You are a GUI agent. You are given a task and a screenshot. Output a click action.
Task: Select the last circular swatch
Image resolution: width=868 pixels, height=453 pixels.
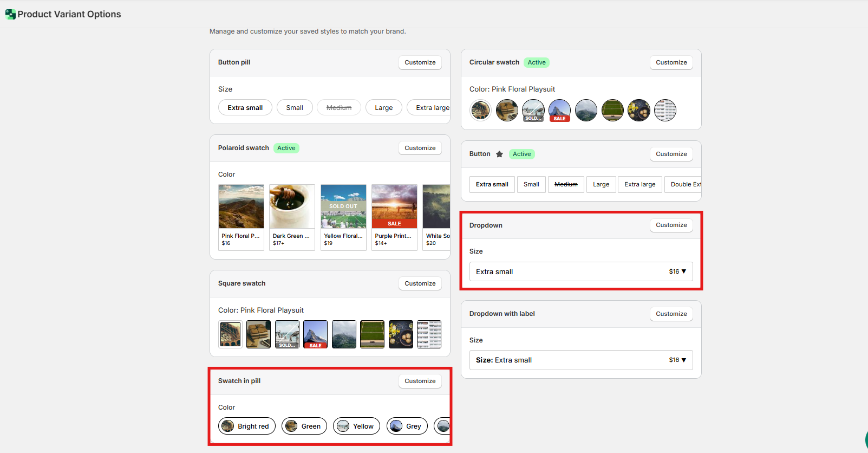[665, 111]
